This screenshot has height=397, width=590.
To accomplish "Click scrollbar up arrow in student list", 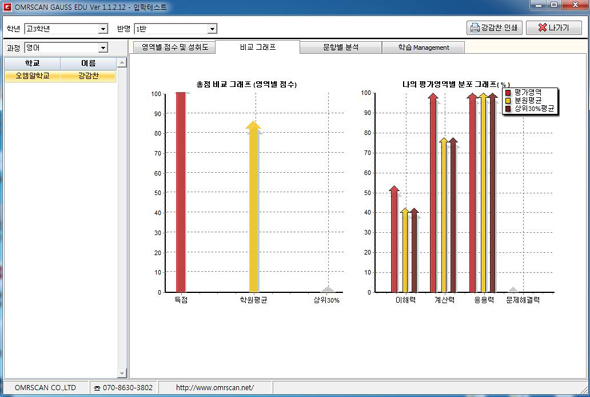I will [122, 62].
